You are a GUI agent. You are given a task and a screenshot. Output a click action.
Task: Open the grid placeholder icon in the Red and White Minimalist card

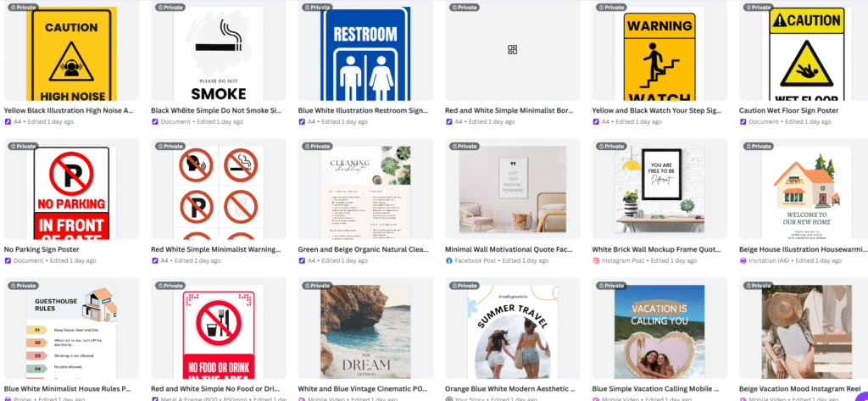tap(512, 50)
